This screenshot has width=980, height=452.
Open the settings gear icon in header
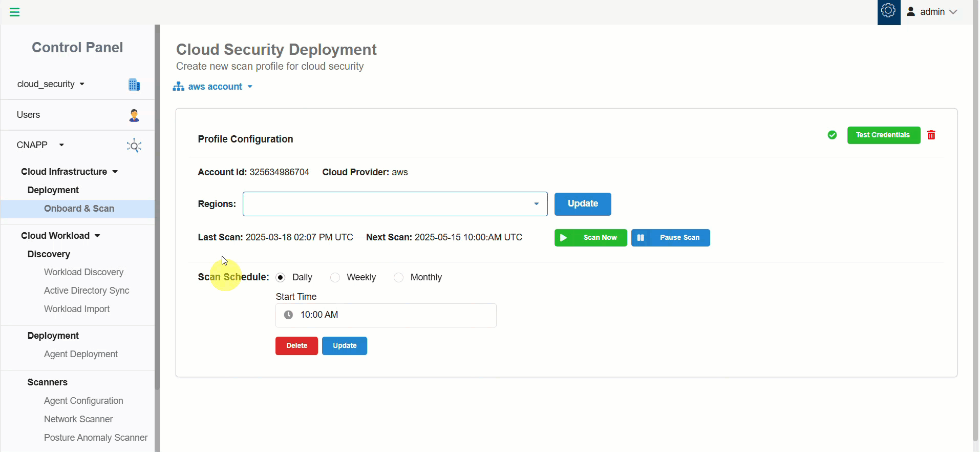tap(888, 11)
